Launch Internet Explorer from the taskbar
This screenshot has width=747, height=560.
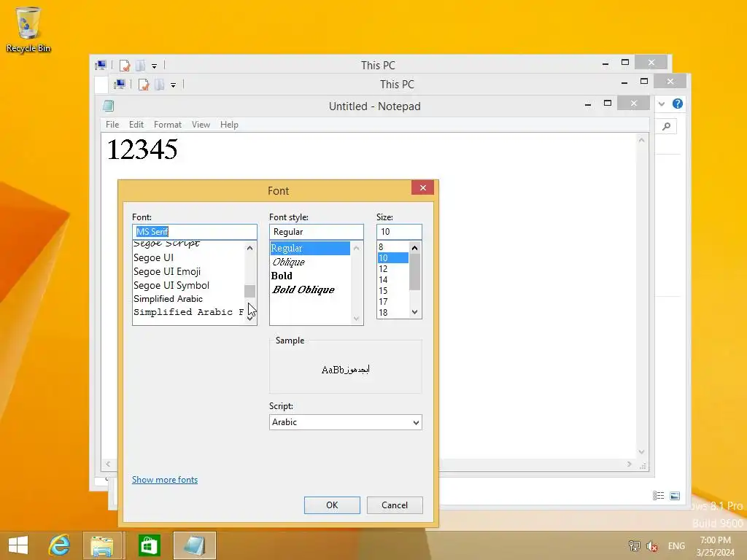(x=60, y=545)
